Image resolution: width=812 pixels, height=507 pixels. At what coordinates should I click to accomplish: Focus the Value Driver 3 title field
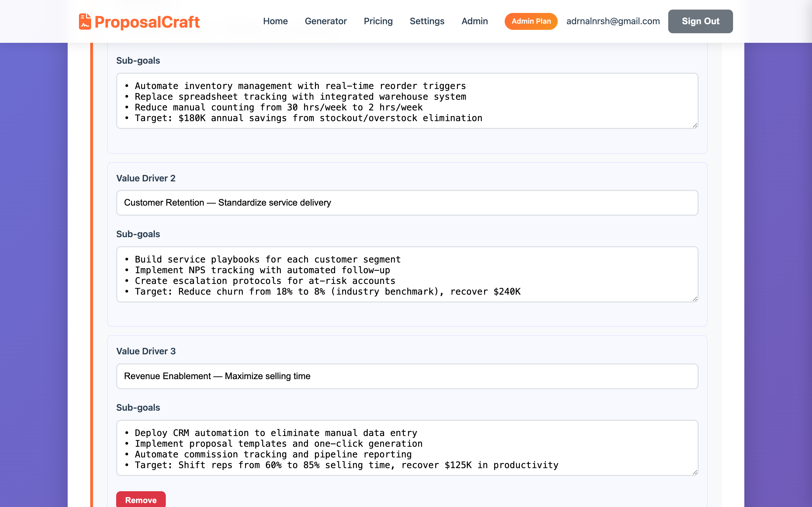click(x=407, y=376)
